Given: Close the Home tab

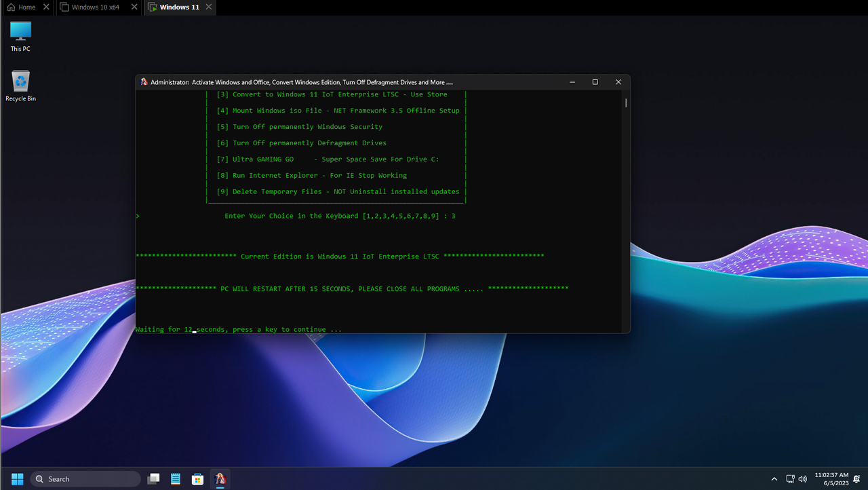Looking at the screenshot, I should pyautogui.click(x=45, y=7).
